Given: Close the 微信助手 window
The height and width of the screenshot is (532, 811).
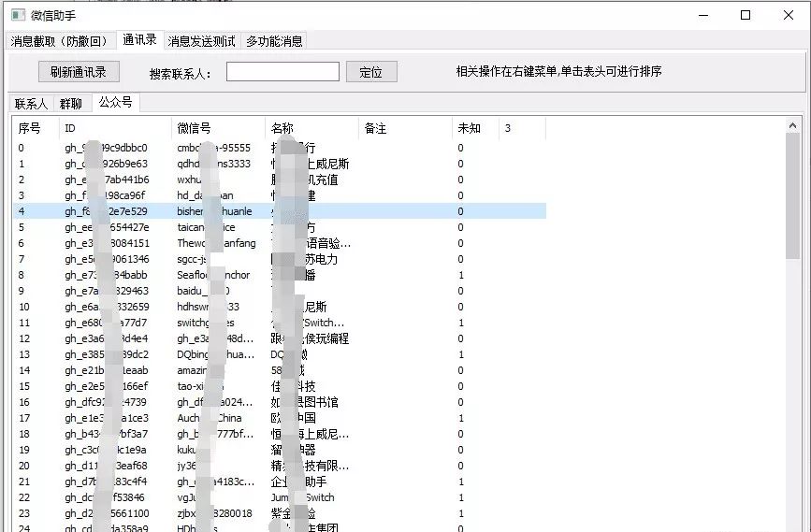Looking at the screenshot, I should coord(789,15).
